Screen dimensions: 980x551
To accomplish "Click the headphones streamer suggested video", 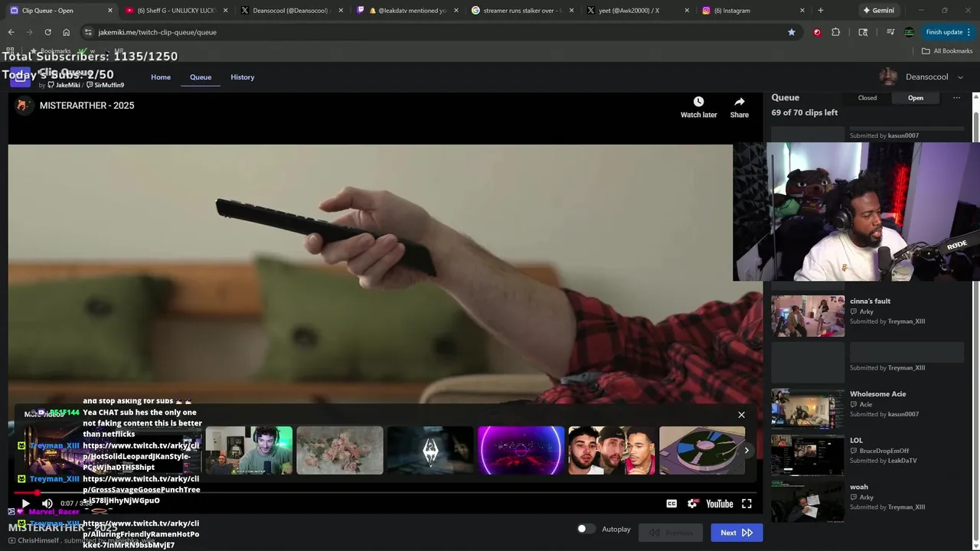I will pyautogui.click(x=249, y=450).
